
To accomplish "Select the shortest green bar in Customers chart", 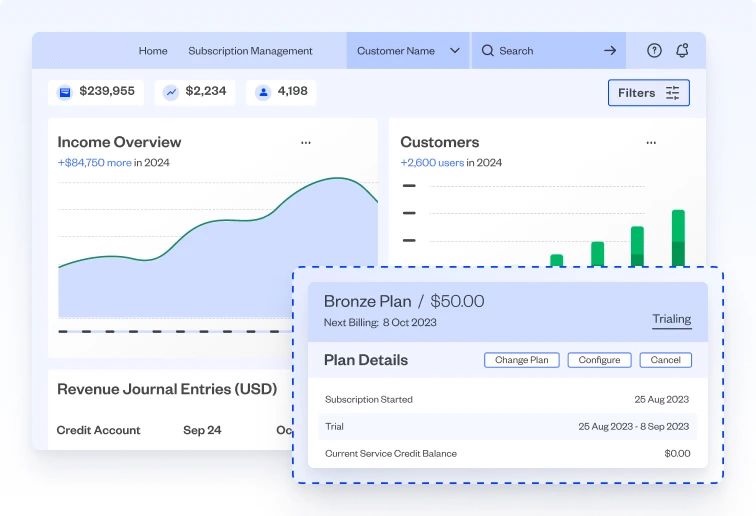I will 556,260.
